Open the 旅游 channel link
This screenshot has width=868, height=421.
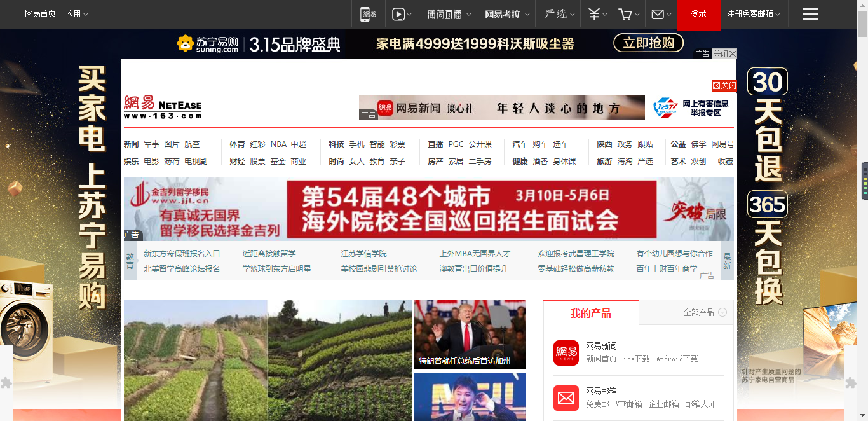pos(604,162)
